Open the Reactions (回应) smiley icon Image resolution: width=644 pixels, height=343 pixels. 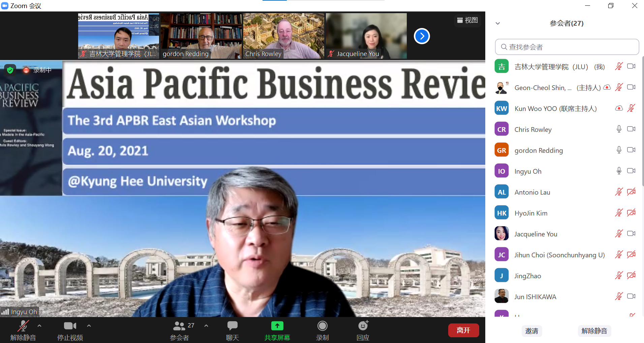pyautogui.click(x=363, y=326)
